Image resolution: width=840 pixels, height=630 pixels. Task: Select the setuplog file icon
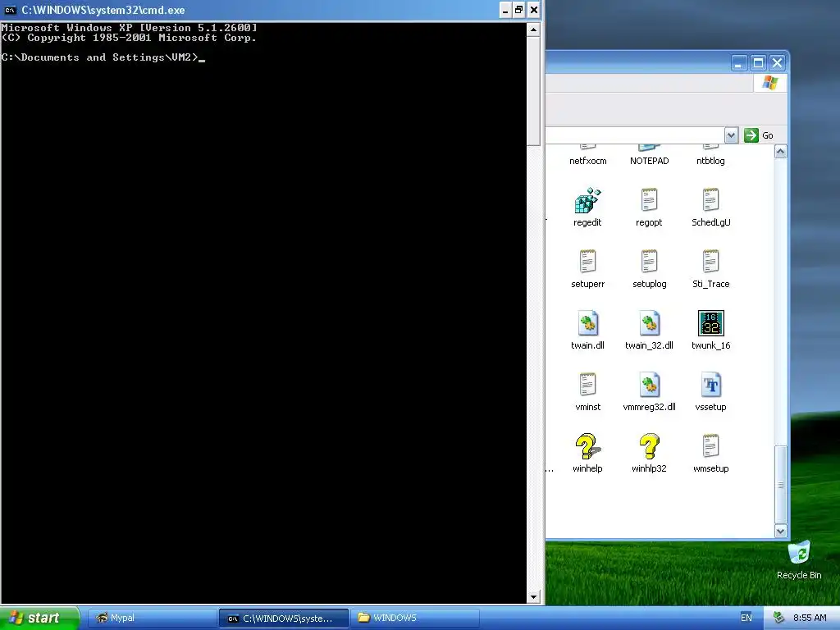[649, 262]
